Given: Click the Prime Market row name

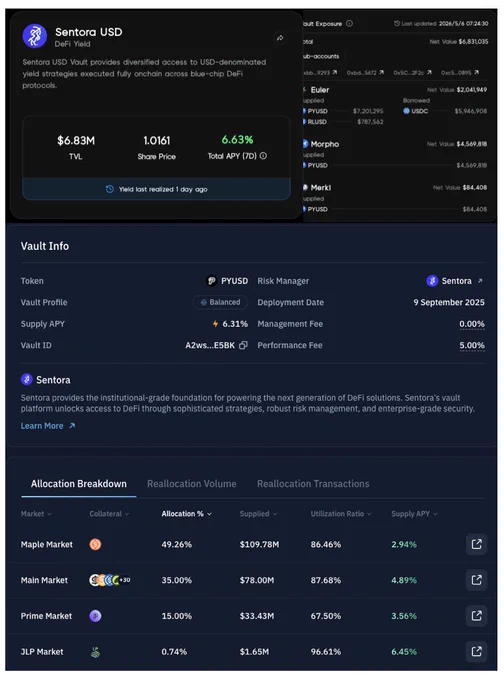Looking at the screenshot, I should tap(46, 616).
